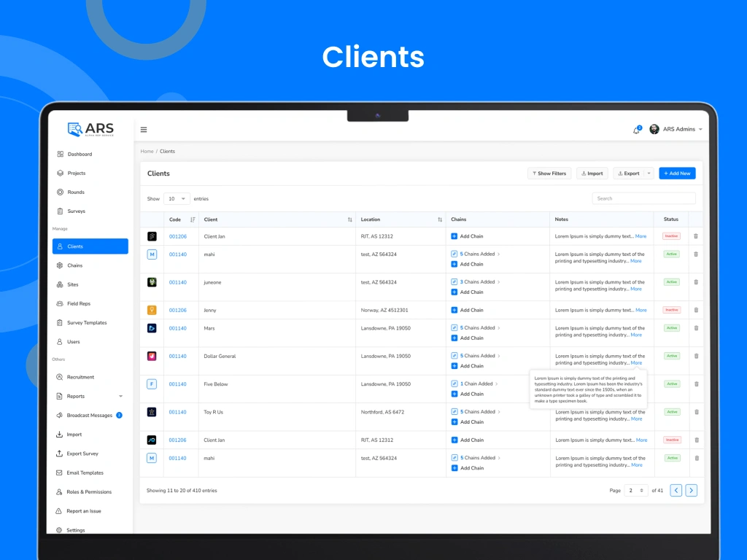This screenshot has height=560, width=747.
Task: Go to the next page arrow
Action: pos(692,491)
